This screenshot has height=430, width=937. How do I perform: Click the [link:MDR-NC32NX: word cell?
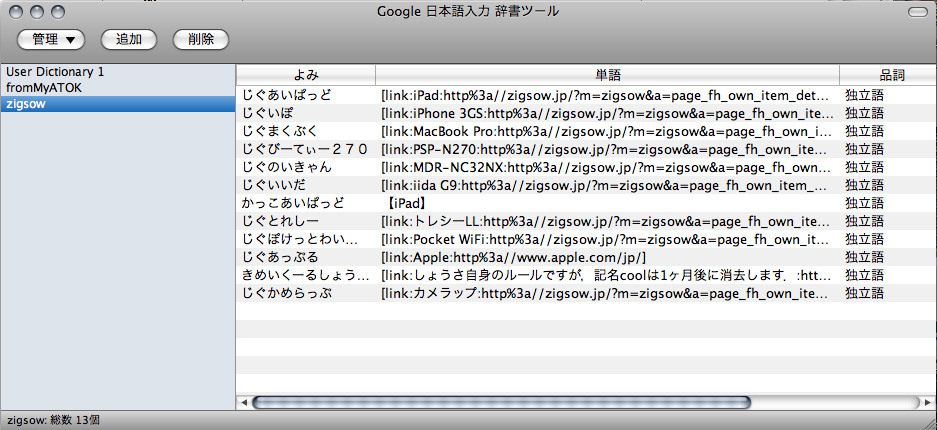[x=608, y=167]
